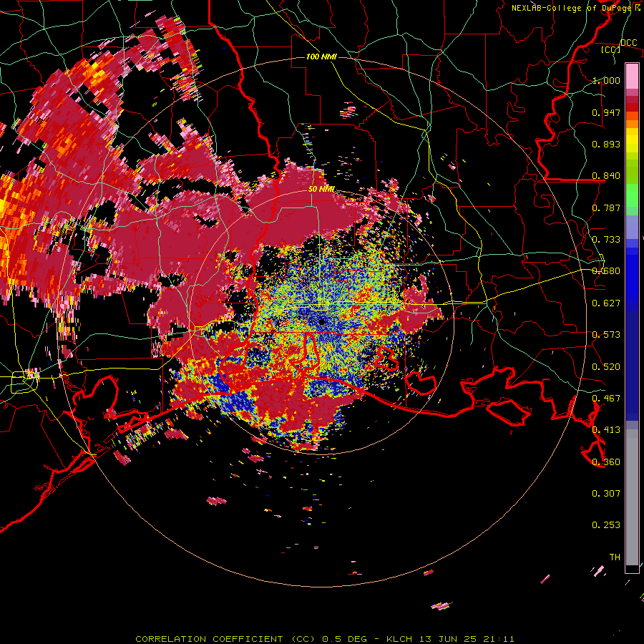Screen dimensions: 644x644
Task: Pick the light pink swatch at legend top
Action: coord(632,76)
